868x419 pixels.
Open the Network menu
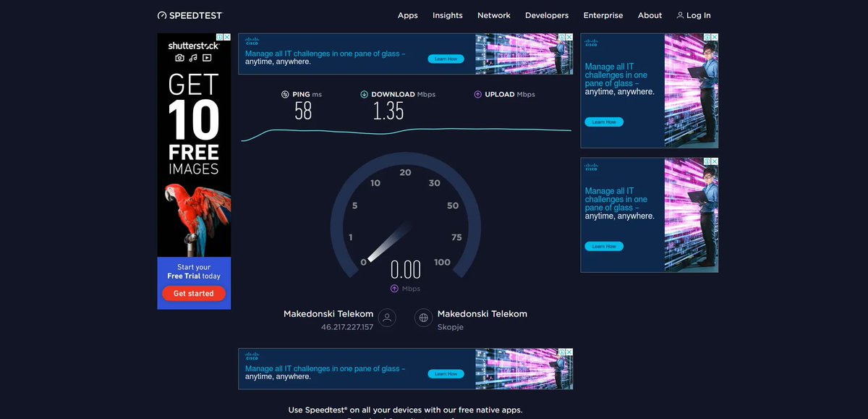[x=494, y=15]
